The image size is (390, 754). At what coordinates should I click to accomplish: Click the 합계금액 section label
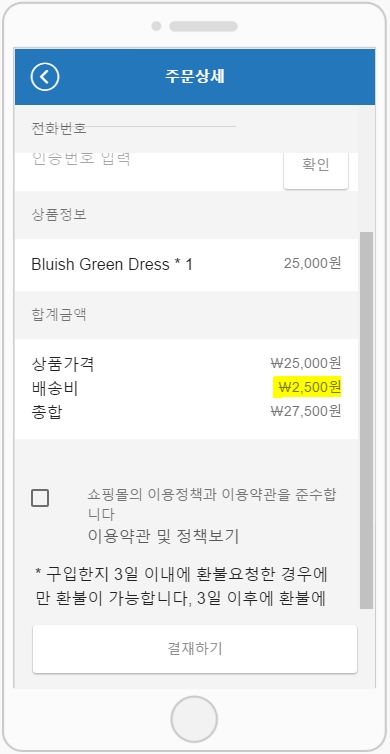[x=59, y=314]
